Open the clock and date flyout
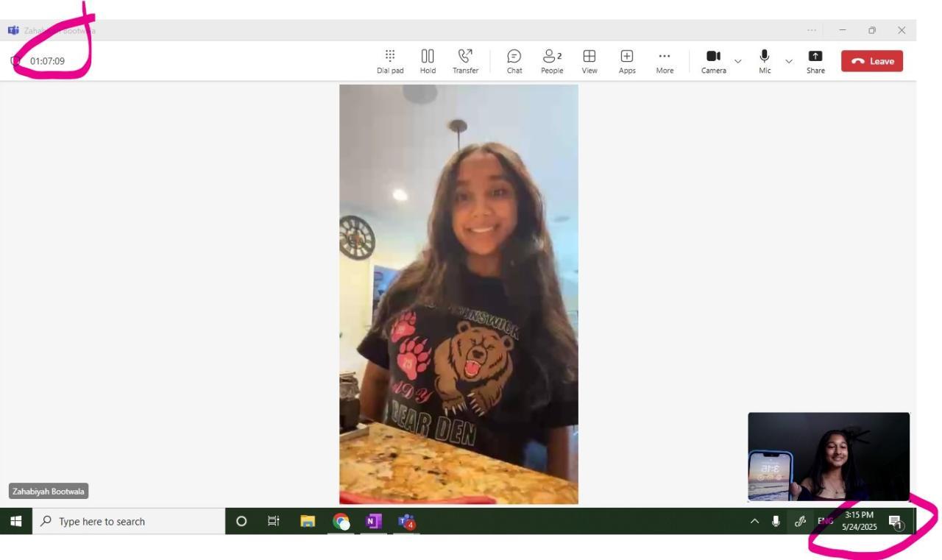The image size is (942, 560). point(860,521)
